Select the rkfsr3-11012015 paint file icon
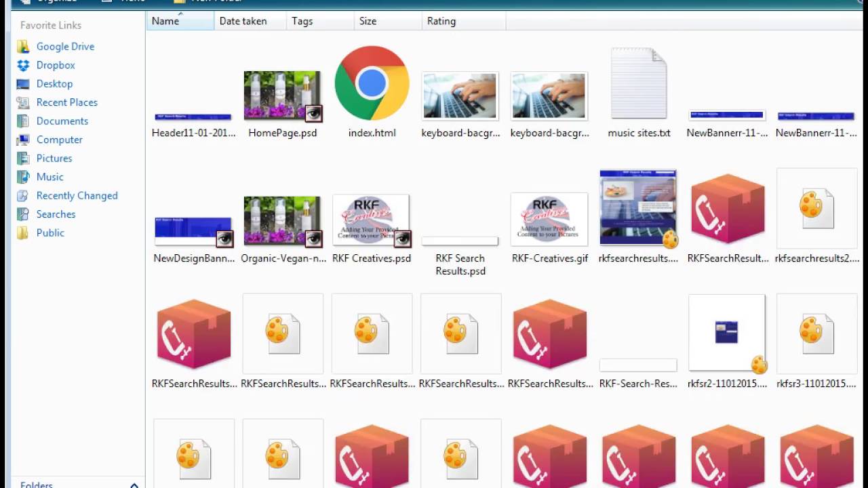Image resolution: width=868 pixels, height=488 pixels. (816, 333)
